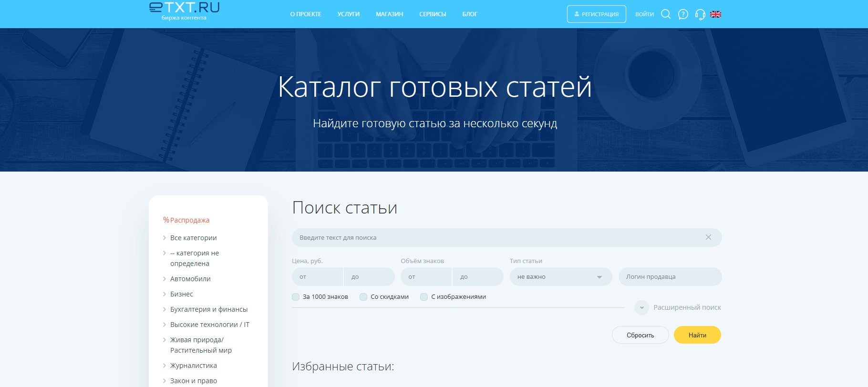Expand the Расширенный поиск section
868x387 pixels.
[687, 307]
